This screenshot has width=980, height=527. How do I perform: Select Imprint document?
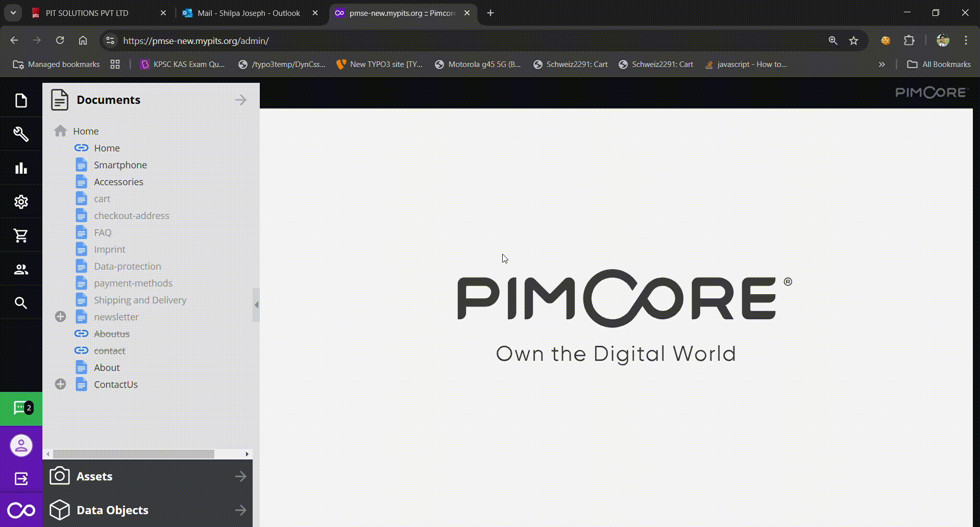coord(109,249)
